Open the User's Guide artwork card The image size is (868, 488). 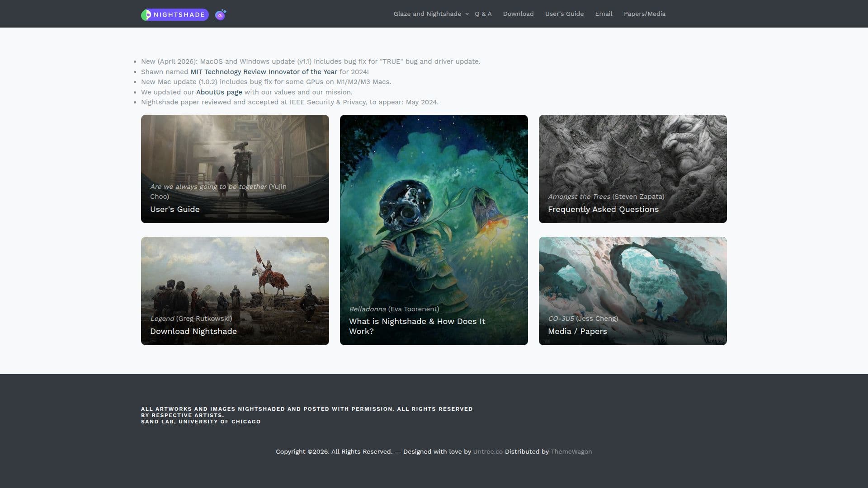click(235, 169)
